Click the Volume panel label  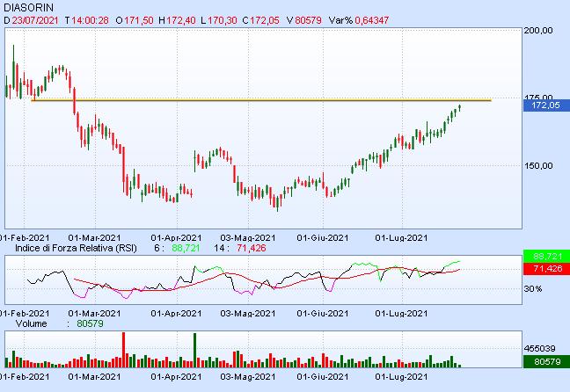[32, 323]
